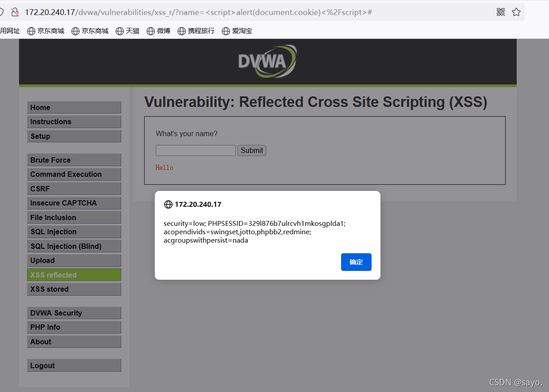Screen dimensions: 549x392
Task: Open XSS stored page
Action: (74, 289)
